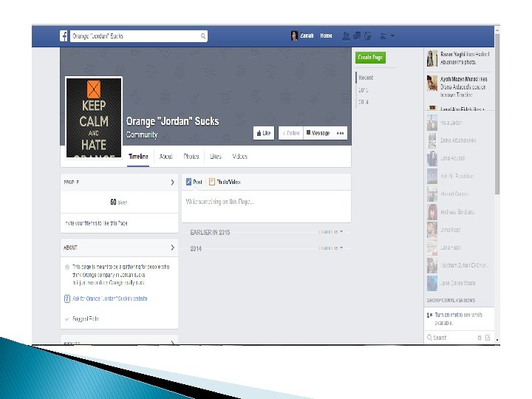Open the notifications globe icon
The width and height of the screenshot is (532, 399).
point(367,36)
